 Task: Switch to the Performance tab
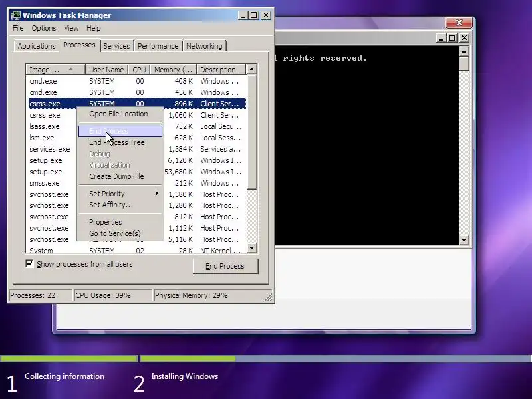[x=158, y=46]
